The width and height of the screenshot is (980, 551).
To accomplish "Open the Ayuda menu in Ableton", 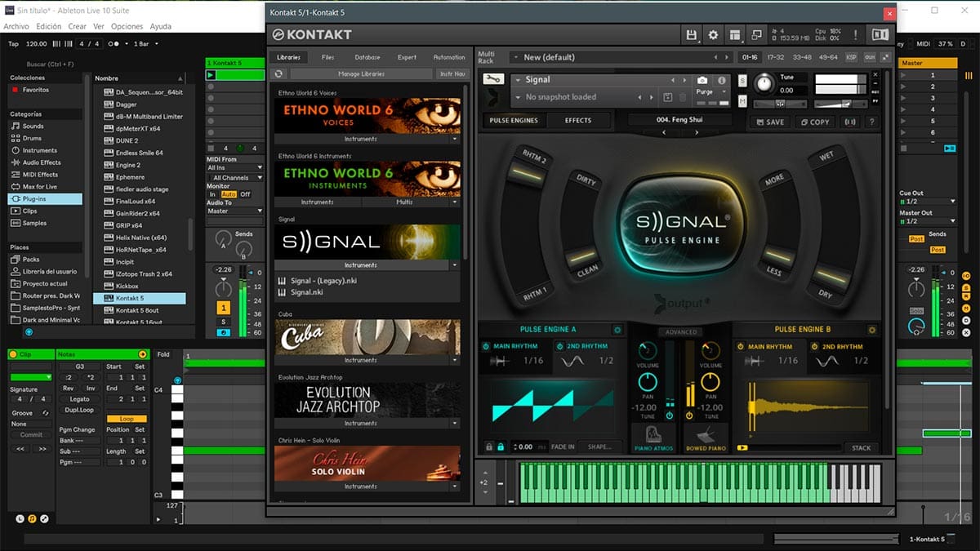I will (x=161, y=26).
